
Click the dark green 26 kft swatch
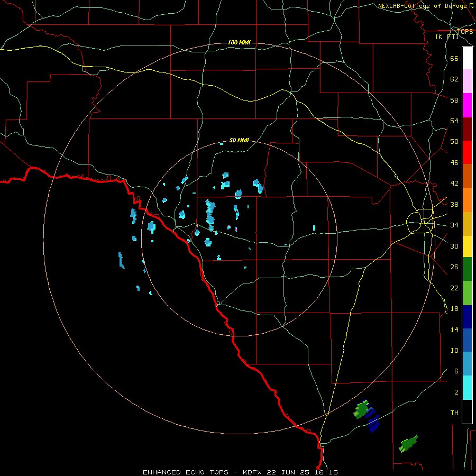tap(467, 269)
